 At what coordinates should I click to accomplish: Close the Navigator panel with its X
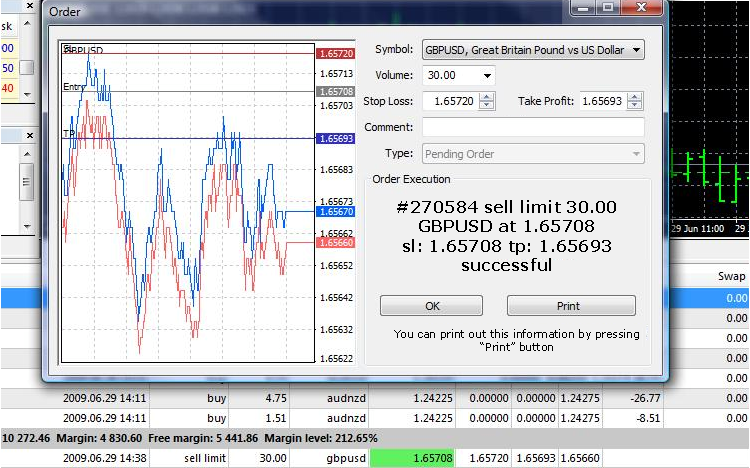point(30,136)
